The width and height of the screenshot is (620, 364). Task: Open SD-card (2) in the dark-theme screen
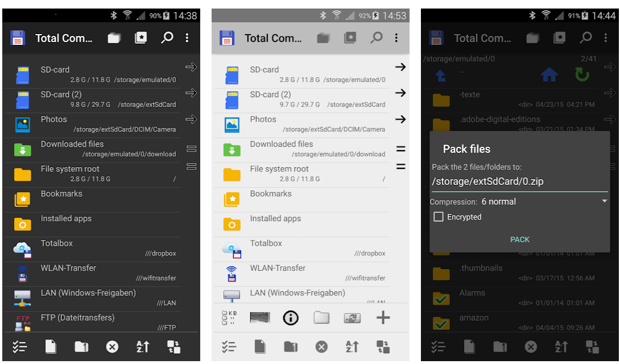point(92,100)
